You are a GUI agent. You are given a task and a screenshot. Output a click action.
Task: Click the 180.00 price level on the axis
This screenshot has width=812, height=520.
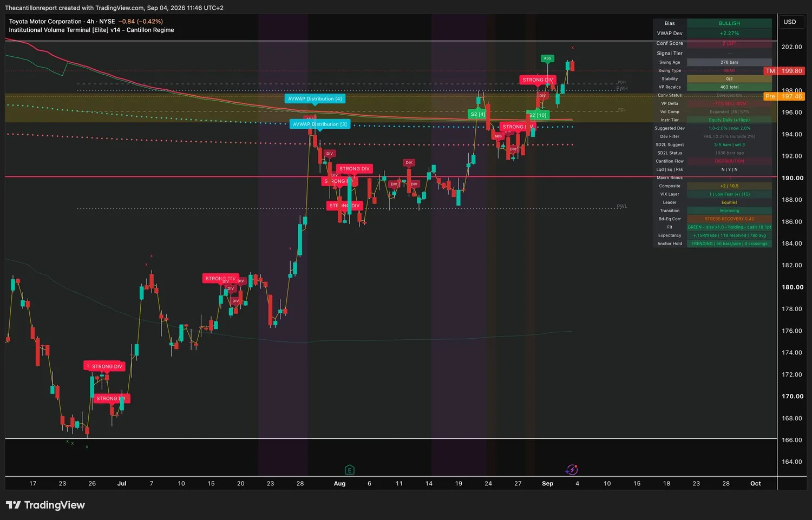tap(792, 287)
